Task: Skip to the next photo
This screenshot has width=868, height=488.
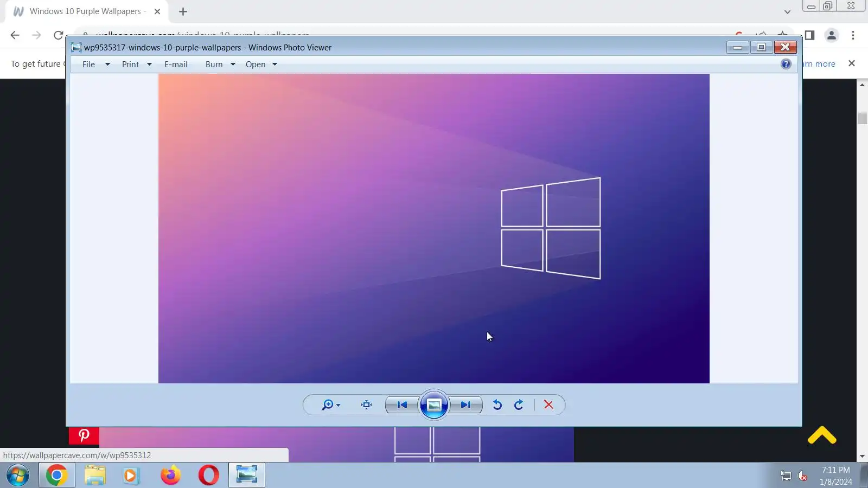Action: click(x=466, y=405)
